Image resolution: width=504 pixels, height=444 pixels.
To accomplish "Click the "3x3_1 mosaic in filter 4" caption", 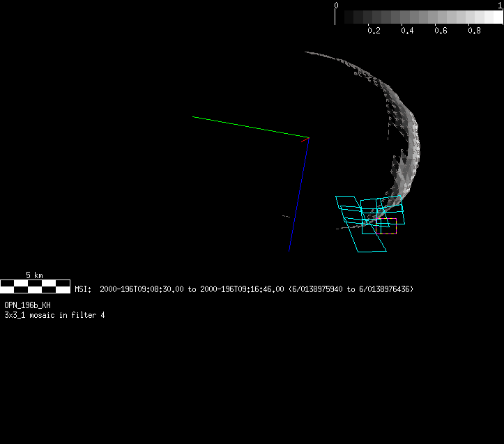I will [54, 315].
